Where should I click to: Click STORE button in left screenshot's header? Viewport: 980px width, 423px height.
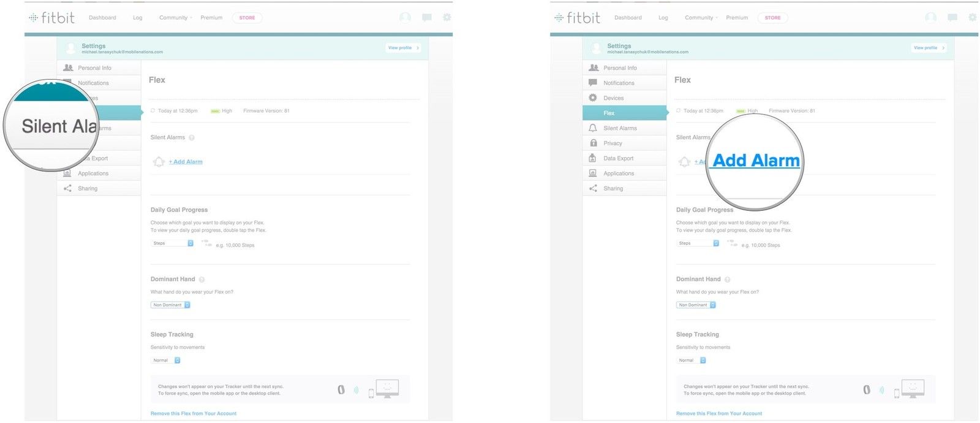coord(247,18)
